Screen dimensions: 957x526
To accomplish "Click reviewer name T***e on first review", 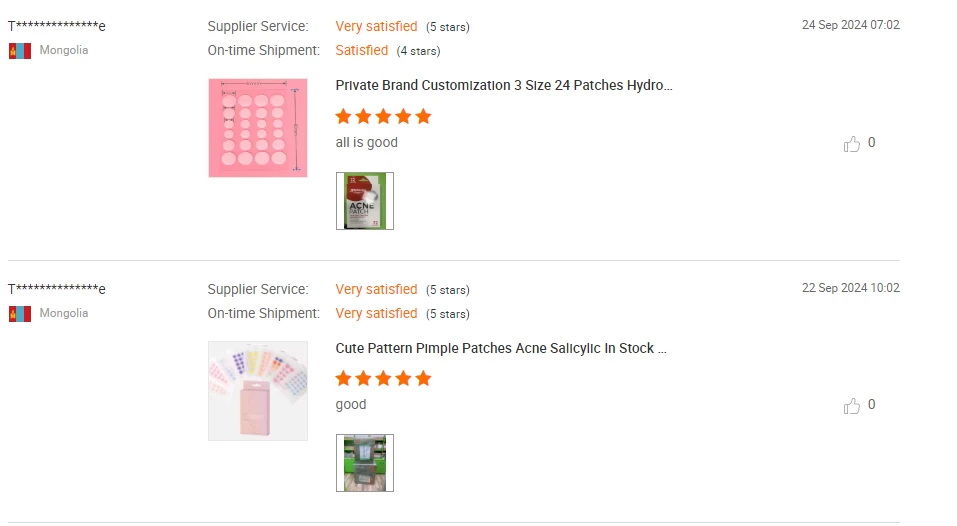I will pyautogui.click(x=57, y=26).
